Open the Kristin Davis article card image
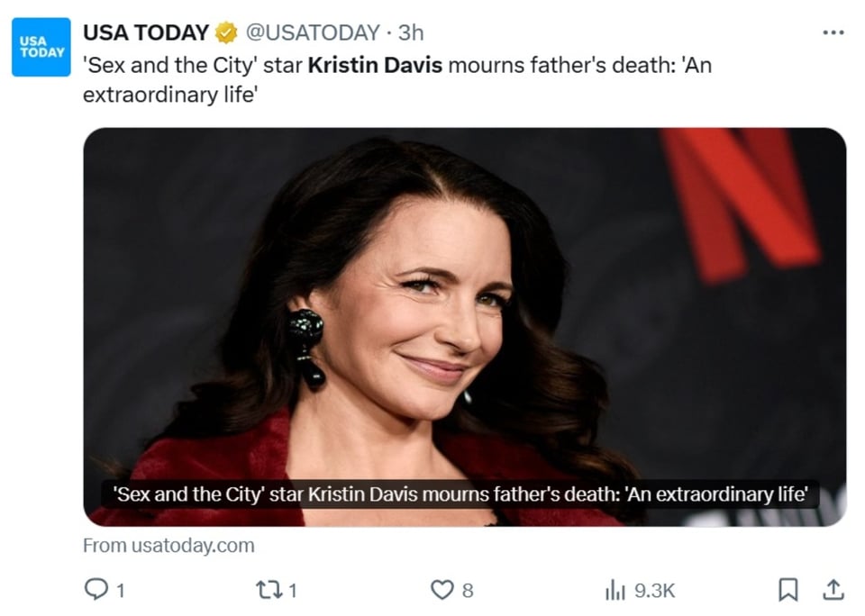 click(465, 327)
